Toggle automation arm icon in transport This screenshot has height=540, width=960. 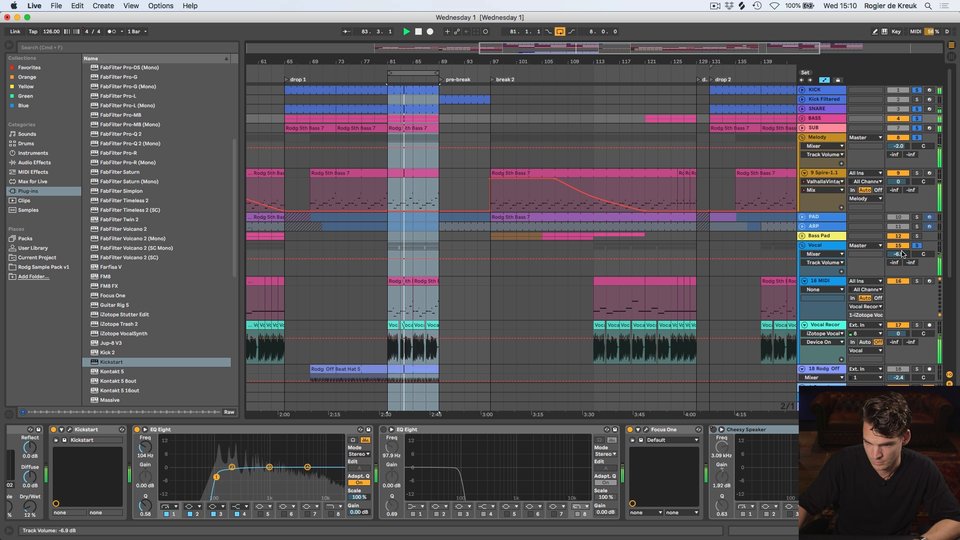pyautogui.click(x=457, y=31)
